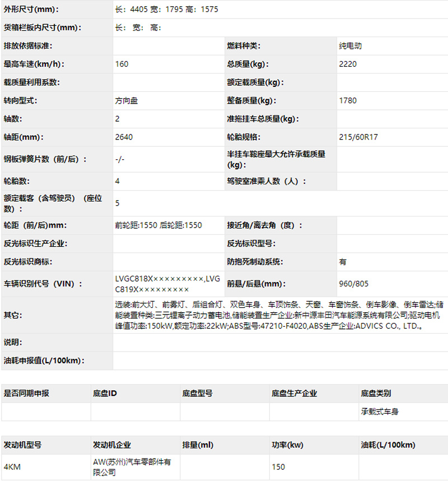This screenshot has height=481, width=448.
Task: Select the fuel type value 纯电动
Action: pyautogui.click(x=350, y=46)
